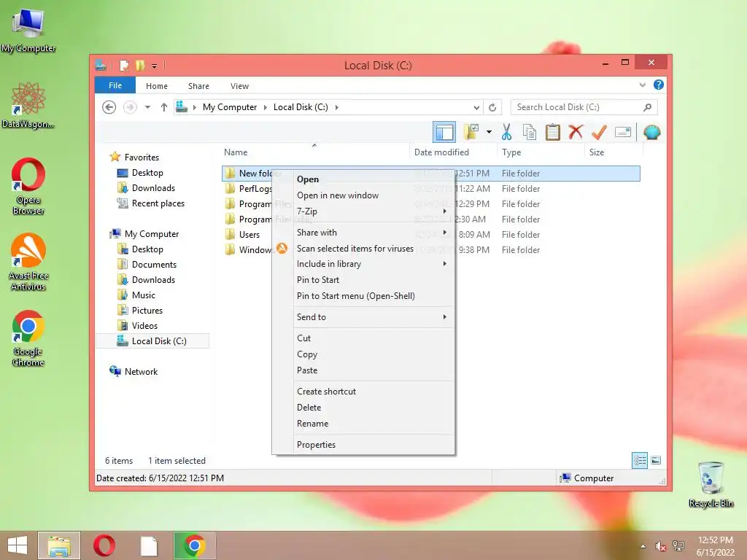Viewport: 747px width, 560px height.
Task: Open the Recycle Bin desktop icon
Action: click(711, 484)
